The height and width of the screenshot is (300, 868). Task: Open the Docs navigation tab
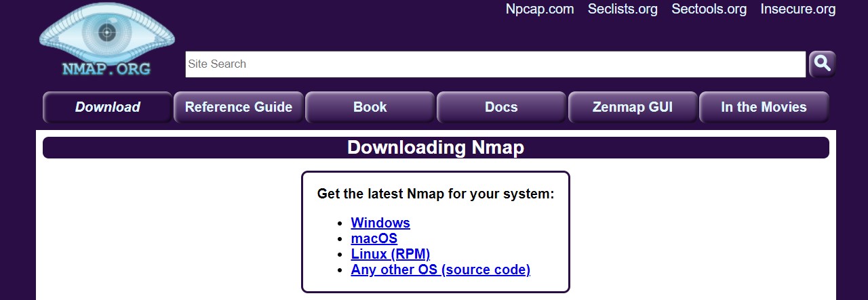click(x=502, y=107)
